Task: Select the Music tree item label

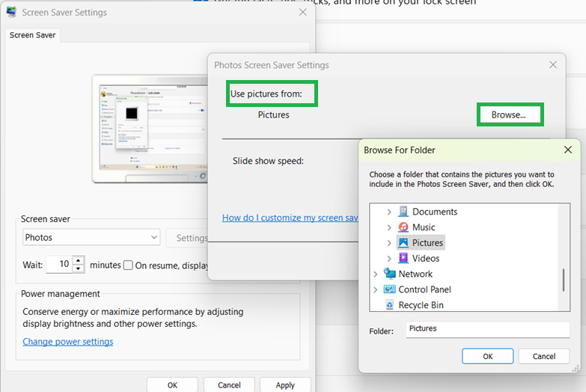Action: [424, 227]
